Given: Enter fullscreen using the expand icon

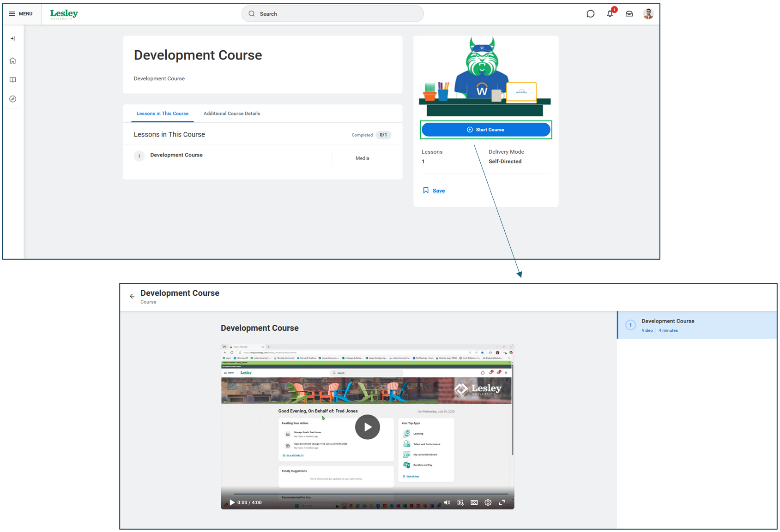Looking at the screenshot, I should coord(502,502).
